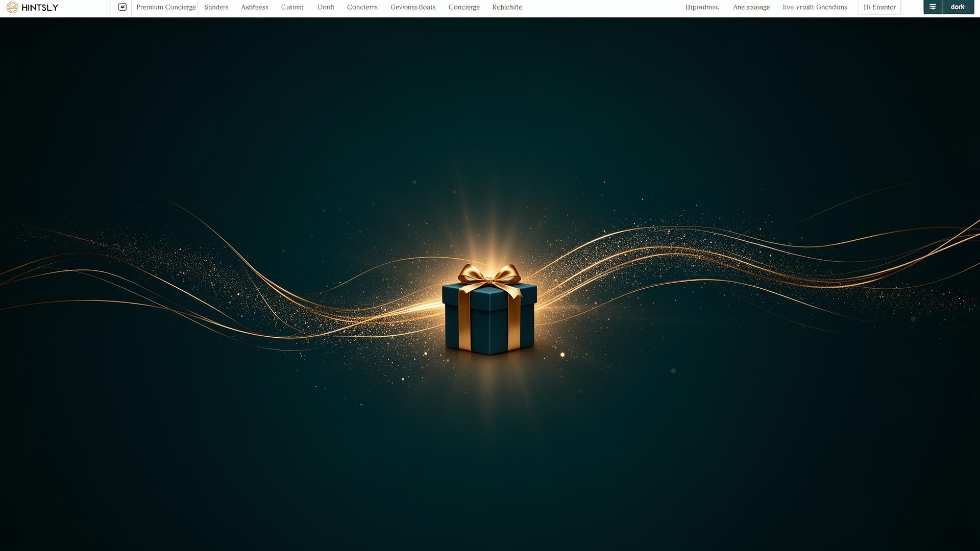
Task: Go to the Cattmm nav item
Action: 292,7
